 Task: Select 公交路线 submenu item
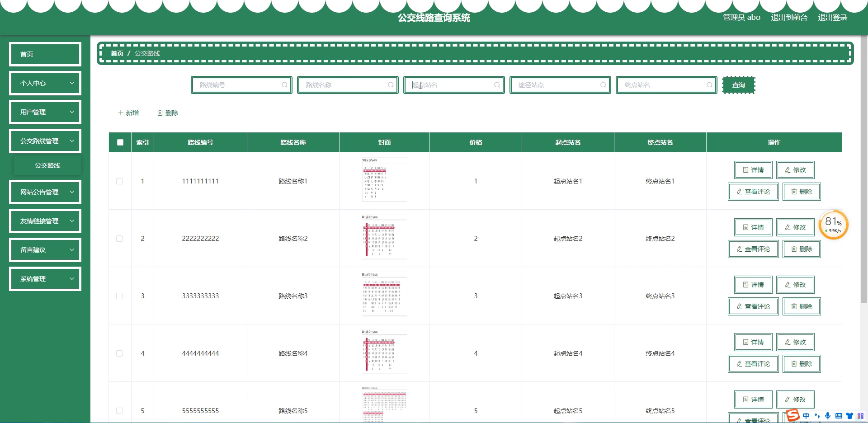[x=47, y=165]
